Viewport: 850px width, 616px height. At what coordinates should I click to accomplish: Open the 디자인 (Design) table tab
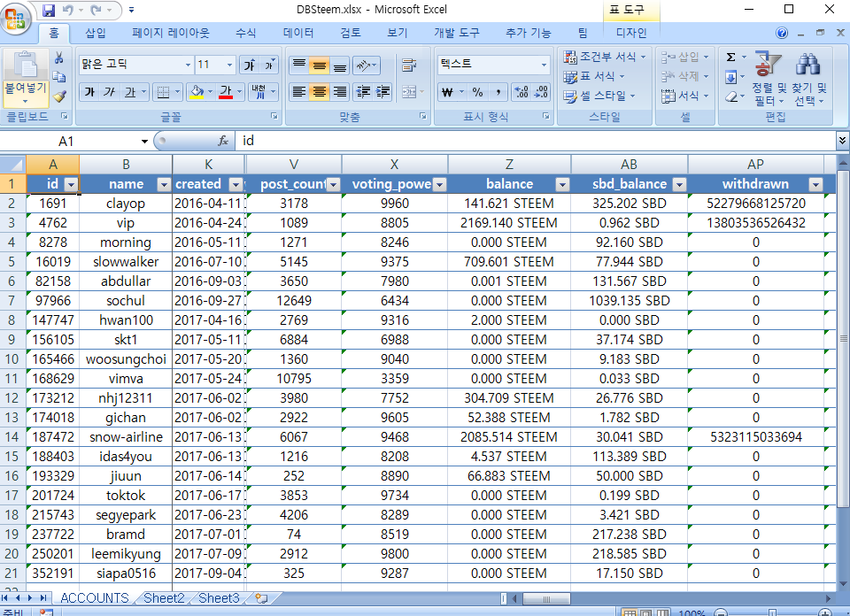pos(631,33)
